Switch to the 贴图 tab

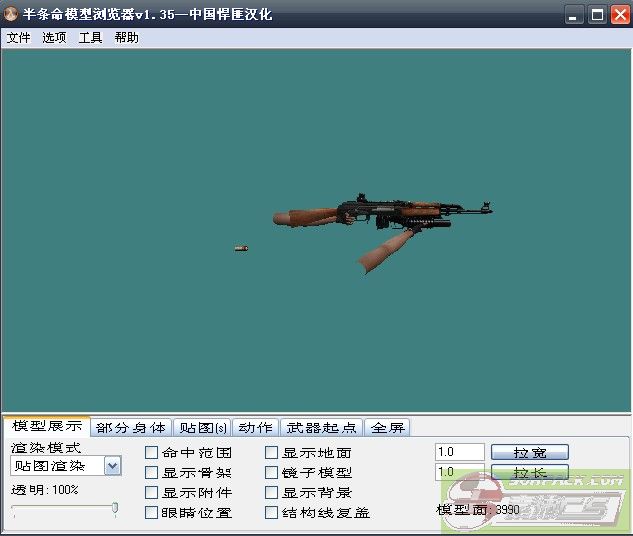click(x=203, y=428)
